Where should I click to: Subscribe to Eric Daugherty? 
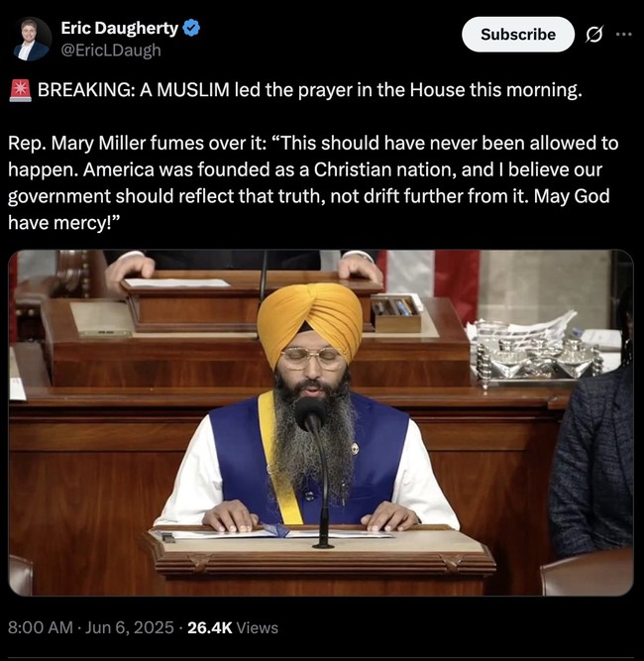click(x=518, y=34)
